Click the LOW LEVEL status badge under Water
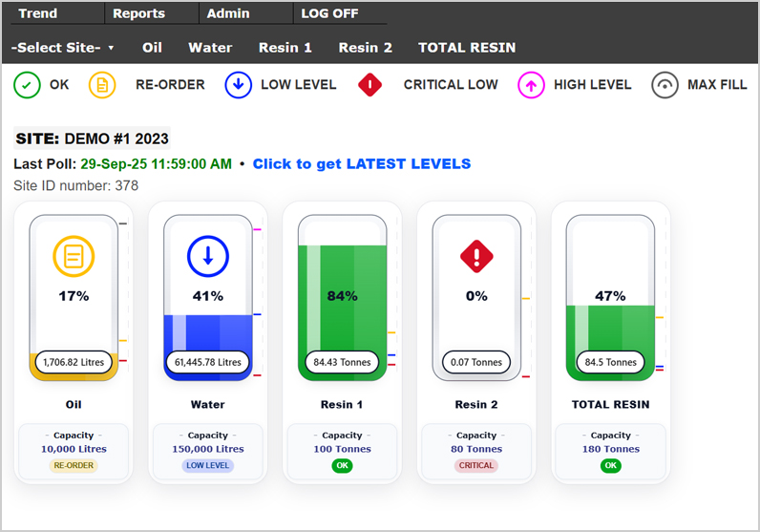The height and width of the screenshot is (532, 760). tap(208, 465)
